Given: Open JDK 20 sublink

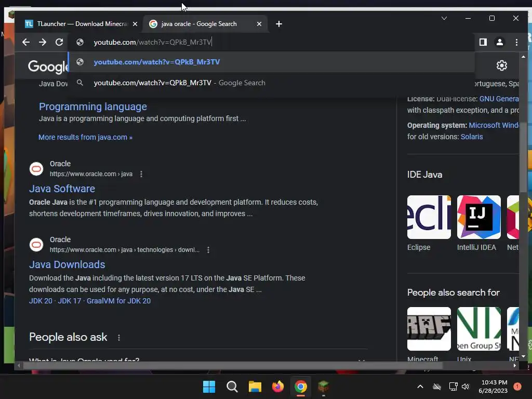Looking at the screenshot, I should [x=41, y=301].
